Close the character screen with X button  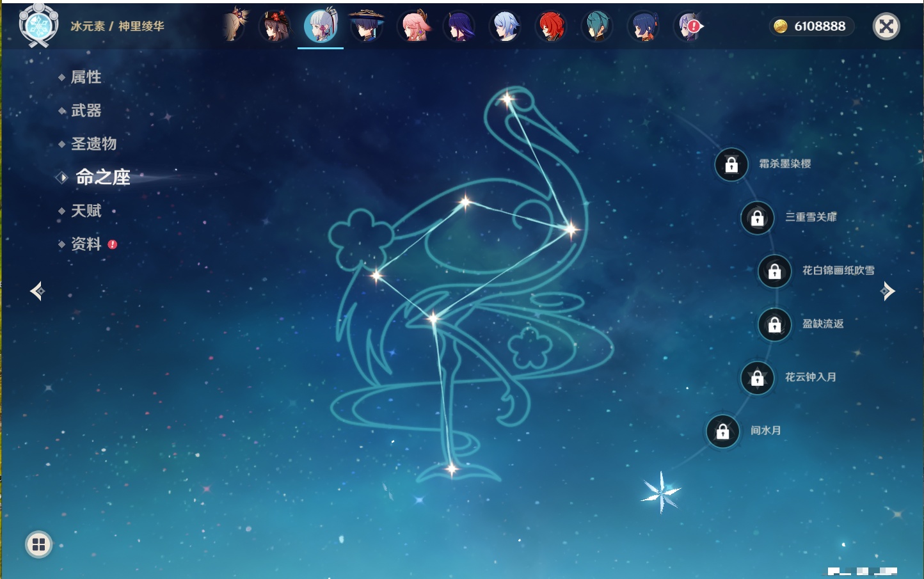pos(886,26)
